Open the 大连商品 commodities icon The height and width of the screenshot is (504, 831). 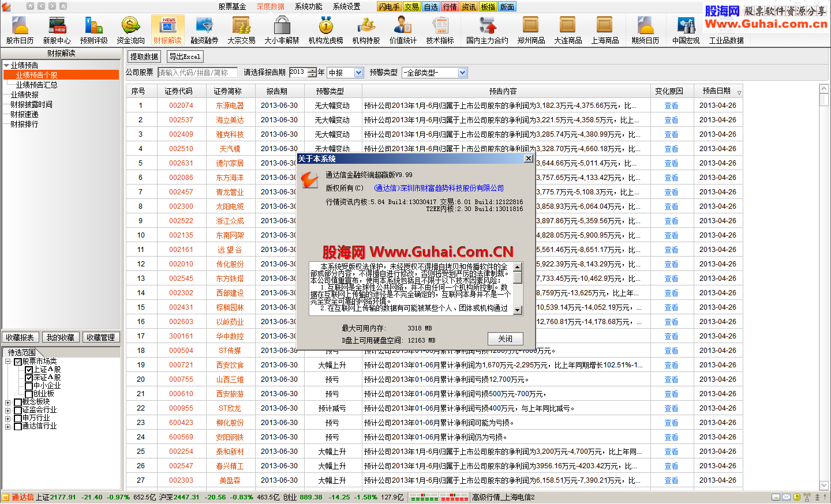pyautogui.click(x=568, y=30)
